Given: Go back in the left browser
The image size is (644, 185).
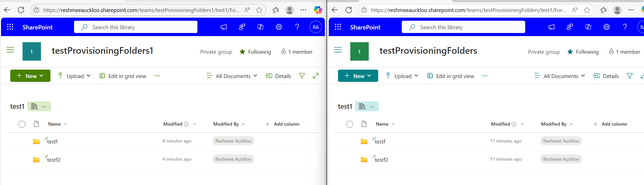Looking at the screenshot, I should (x=7, y=10).
